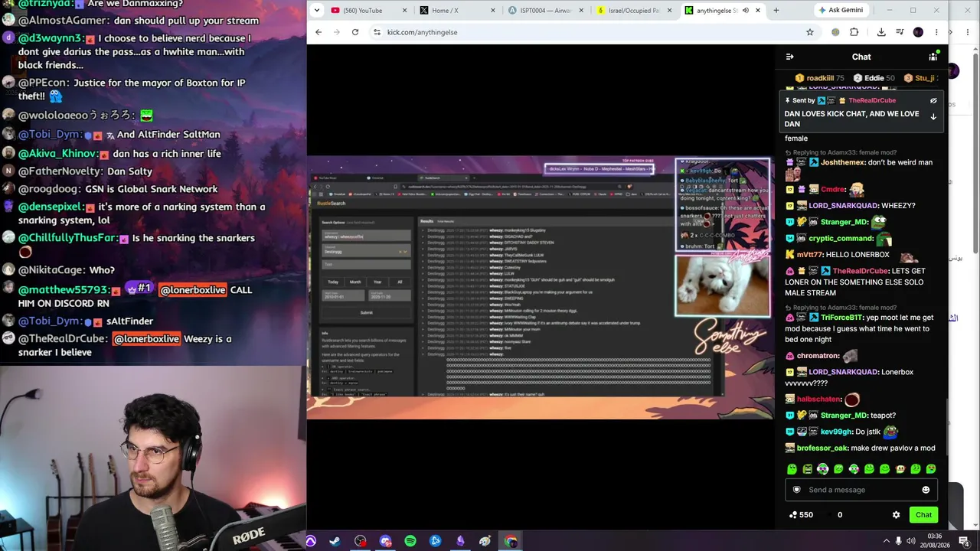The width and height of the screenshot is (980, 551).
Task: Open Obsidian from the taskbar
Action: click(x=460, y=542)
